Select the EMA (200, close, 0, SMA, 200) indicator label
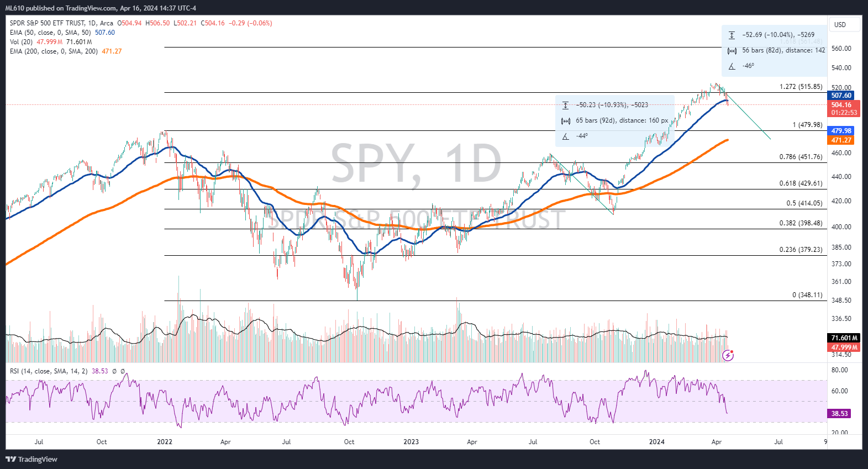The image size is (868, 469). coord(54,51)
